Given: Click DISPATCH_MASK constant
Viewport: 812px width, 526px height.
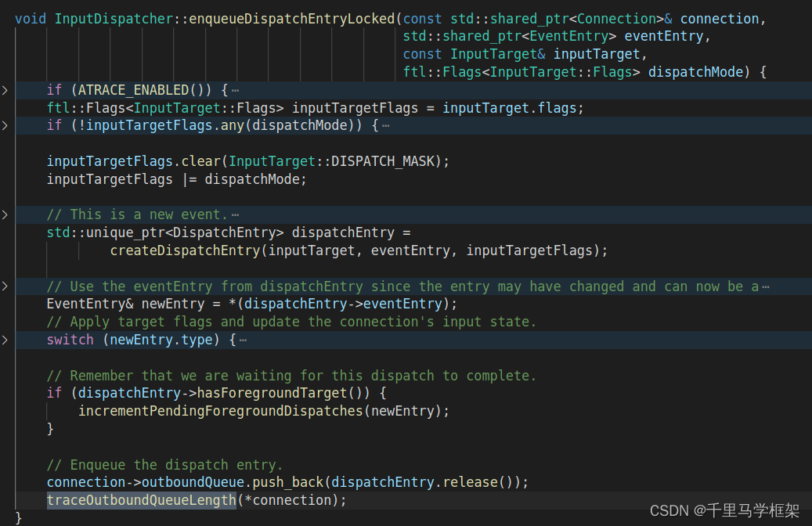Looking at the screenshot, I should (x=383, y=161).
